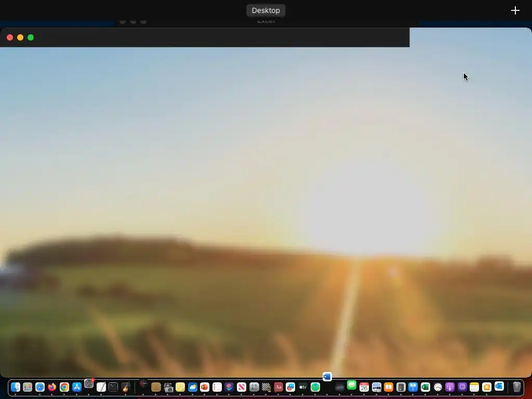The height and width of the screenshot is (399, 532).
Task: Minimize front window with yellow button
Action: click(20, 37)
